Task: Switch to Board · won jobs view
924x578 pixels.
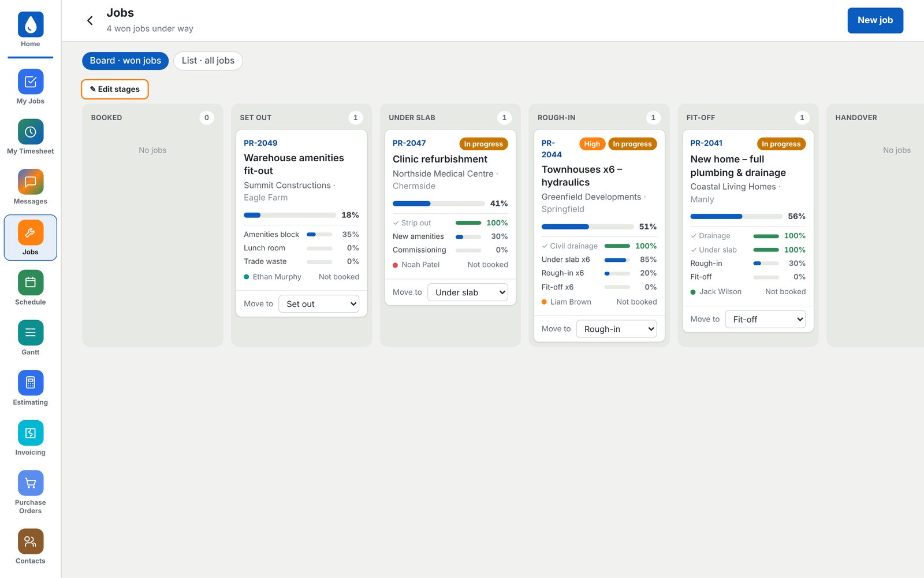Action: 125,61
